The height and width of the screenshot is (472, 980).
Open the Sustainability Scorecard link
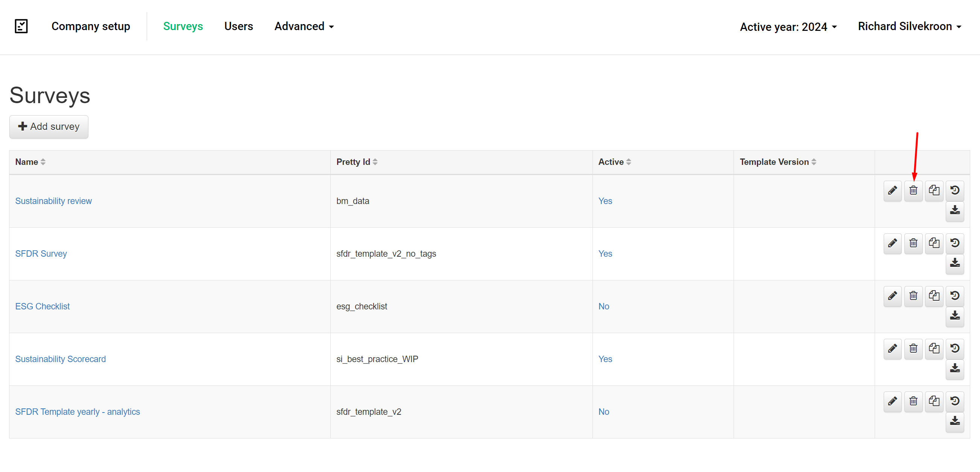click(x=61, y=359)
